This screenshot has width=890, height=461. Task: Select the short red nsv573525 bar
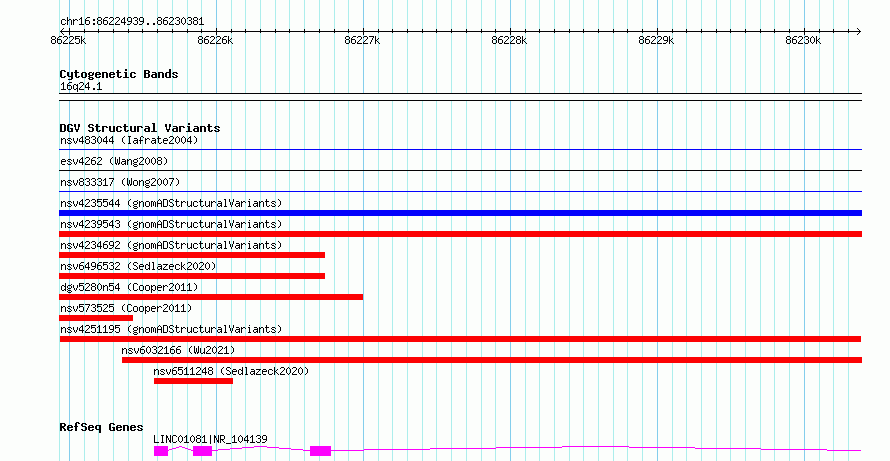click(96, 318)
